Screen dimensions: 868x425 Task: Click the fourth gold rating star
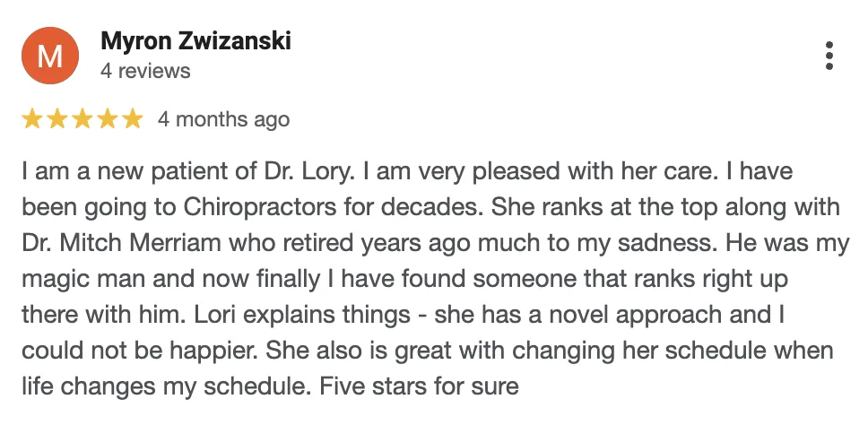(108, 119)
